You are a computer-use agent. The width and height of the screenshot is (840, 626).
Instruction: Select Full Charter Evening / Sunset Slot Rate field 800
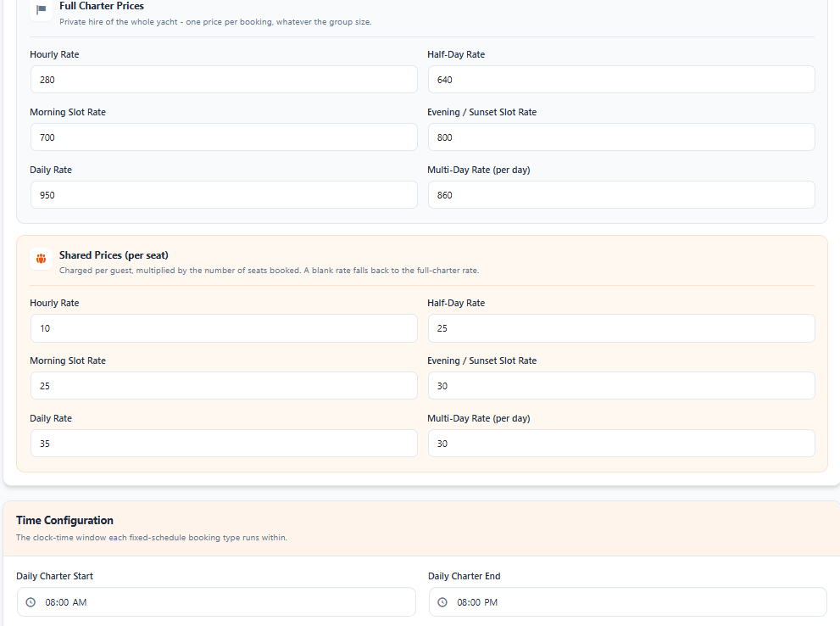pos(621,137)
